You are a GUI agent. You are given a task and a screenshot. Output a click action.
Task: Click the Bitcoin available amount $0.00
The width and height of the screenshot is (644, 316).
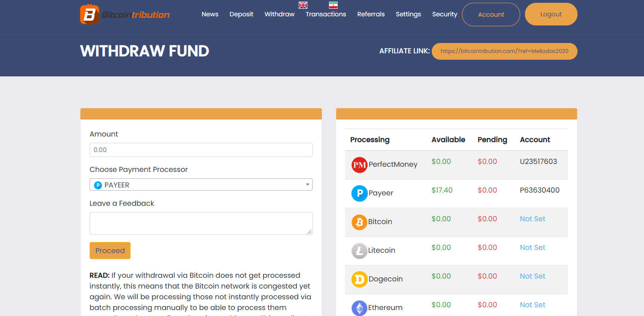(441, 219)
